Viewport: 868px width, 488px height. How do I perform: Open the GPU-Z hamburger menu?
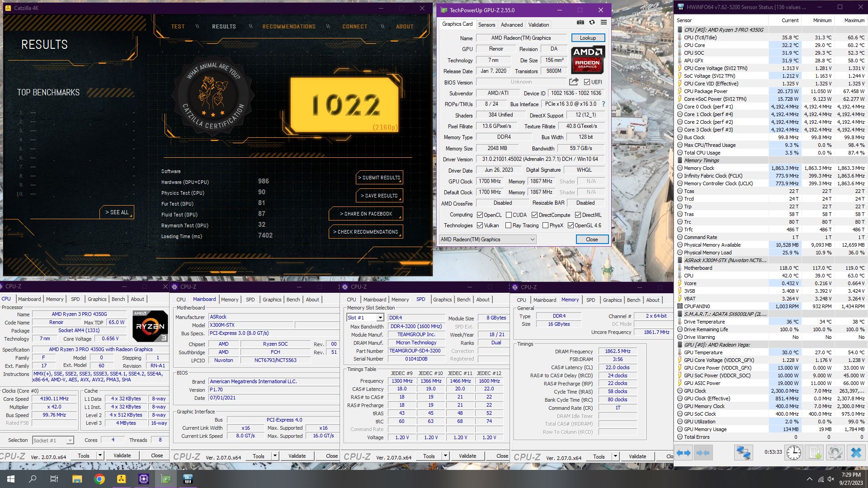pyautogui.click(x=604, y=22)
